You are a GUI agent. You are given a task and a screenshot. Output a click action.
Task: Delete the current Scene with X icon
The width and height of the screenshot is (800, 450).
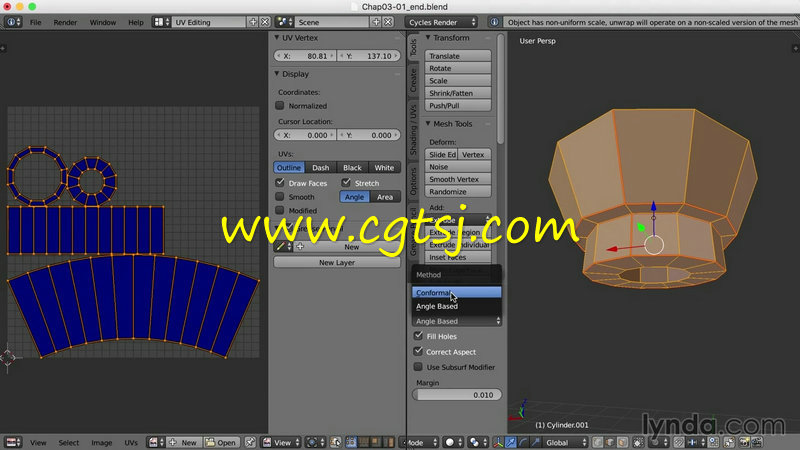click(x=388, y=22)
